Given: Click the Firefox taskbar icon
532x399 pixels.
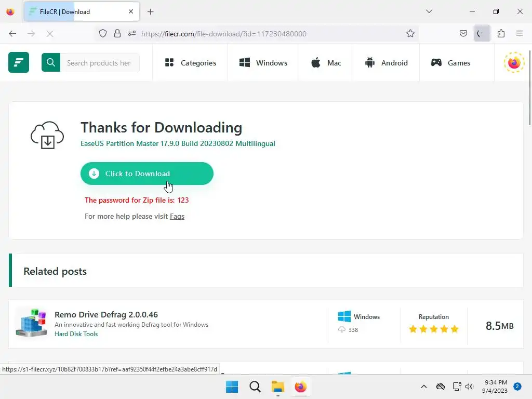Looking at the screenshot, I should (301, 387).
